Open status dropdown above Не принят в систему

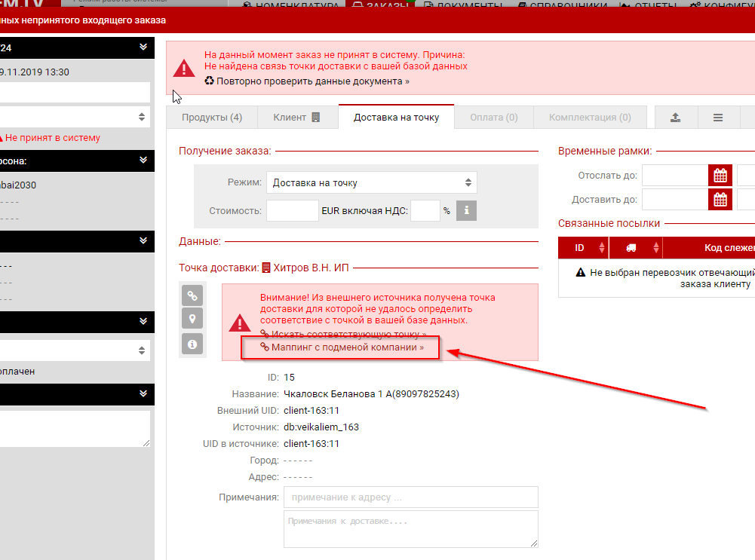(x=75, y=117)
